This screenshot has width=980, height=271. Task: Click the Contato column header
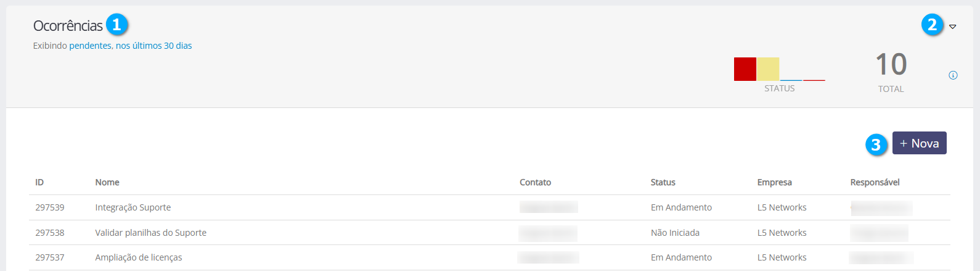tap(535, 182)
